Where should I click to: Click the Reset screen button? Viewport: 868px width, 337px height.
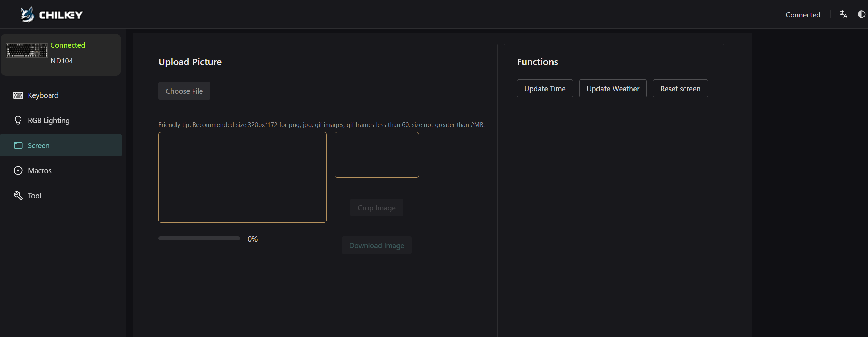[x=680, y=89]
